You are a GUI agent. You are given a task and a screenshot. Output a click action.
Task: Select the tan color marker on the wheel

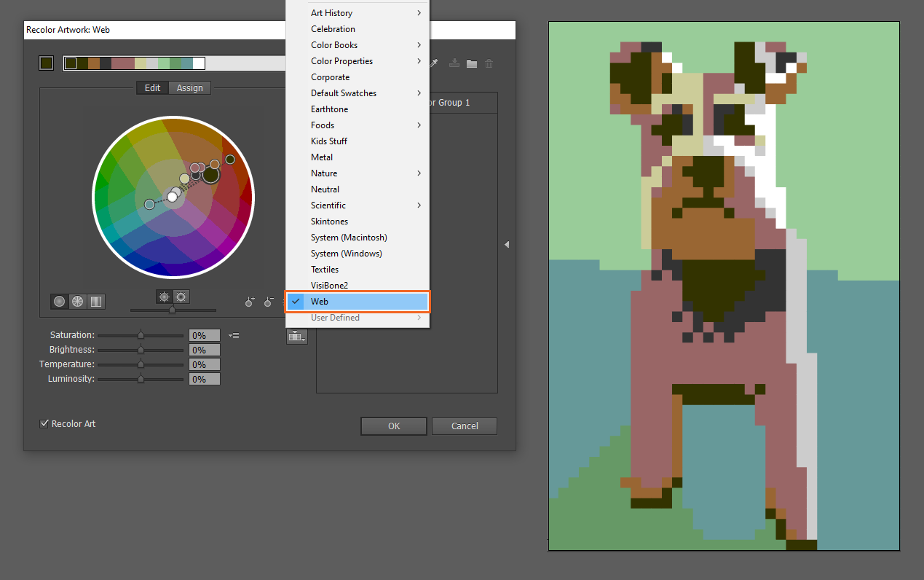185,179
